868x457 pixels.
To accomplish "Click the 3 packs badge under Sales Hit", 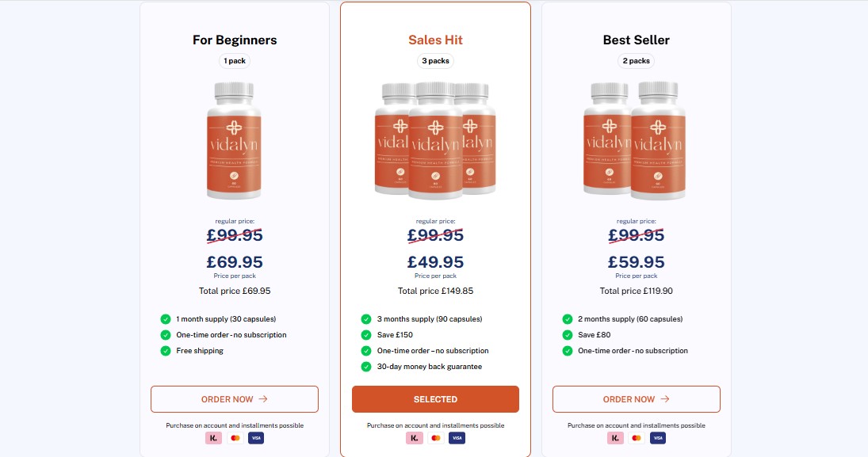I will coord(435,61).
